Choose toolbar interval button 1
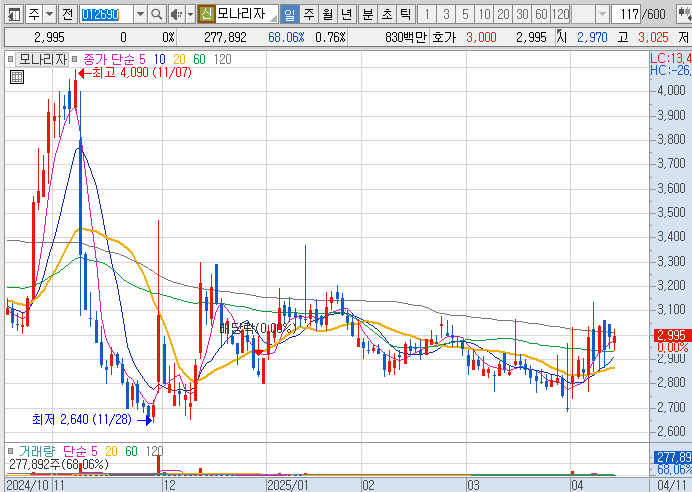 [427, 14]
